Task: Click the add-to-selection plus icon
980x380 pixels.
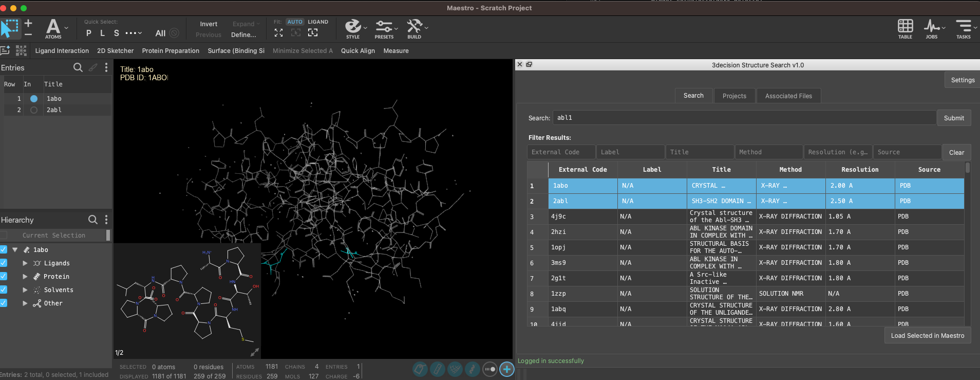Action: click(28, 23)
